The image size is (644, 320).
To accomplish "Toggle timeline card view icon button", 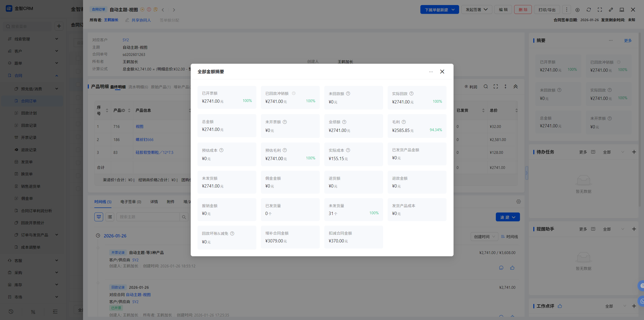I will click(99, 217).
